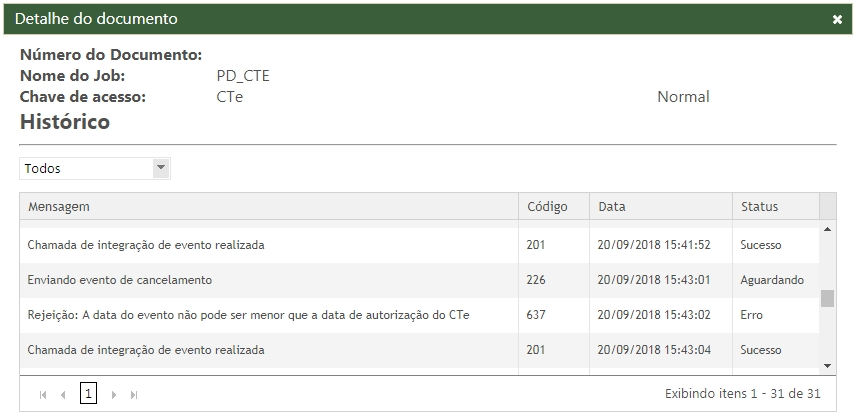Image resolution: width=856 pixels, height=414 pixels.
Task: Select Enviando evento de cancelamento row
Action: 120,280
